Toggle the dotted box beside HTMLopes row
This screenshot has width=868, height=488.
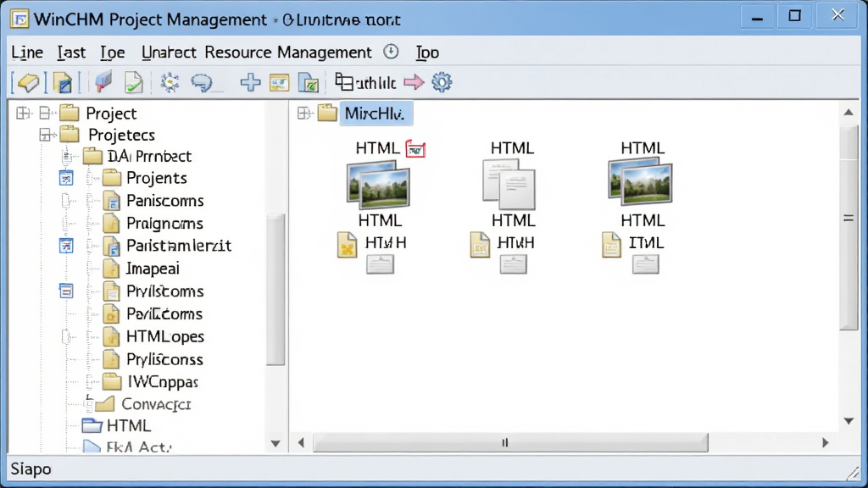coord(66,336)
